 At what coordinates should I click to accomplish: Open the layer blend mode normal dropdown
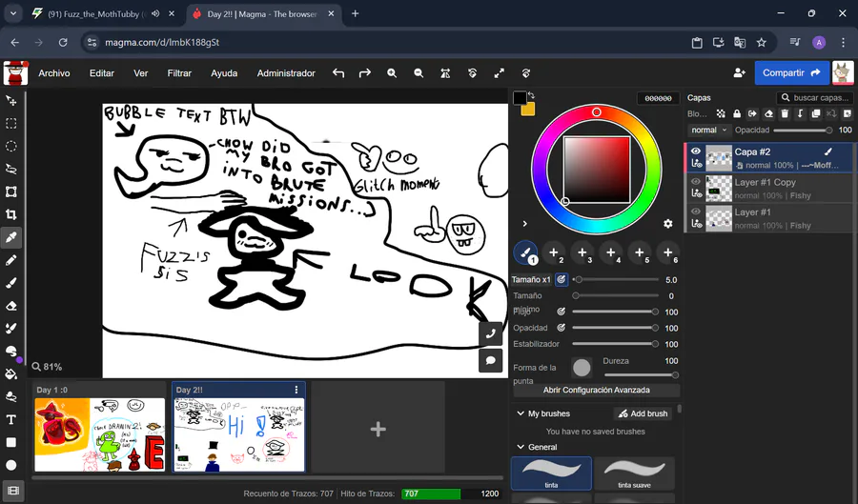708,131
